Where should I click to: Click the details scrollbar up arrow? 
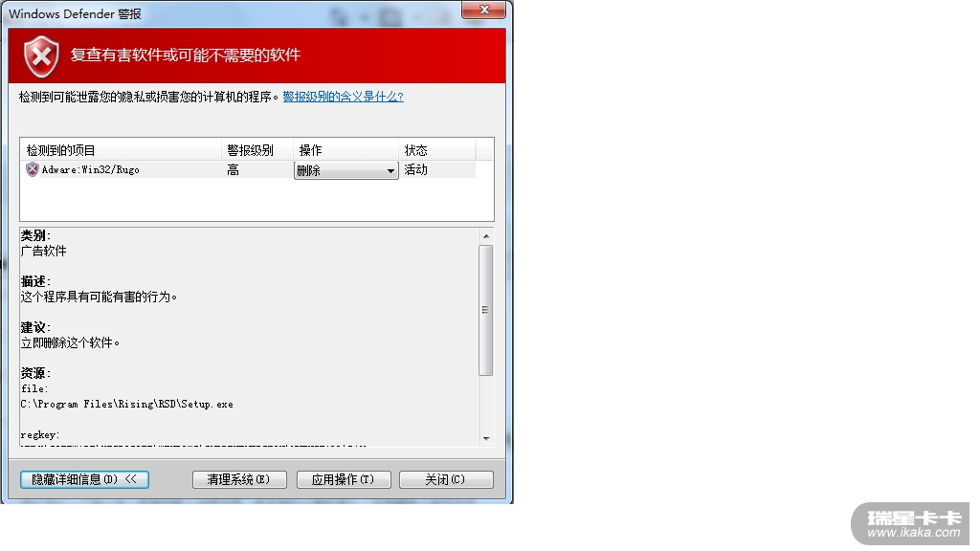coord(485,237)
